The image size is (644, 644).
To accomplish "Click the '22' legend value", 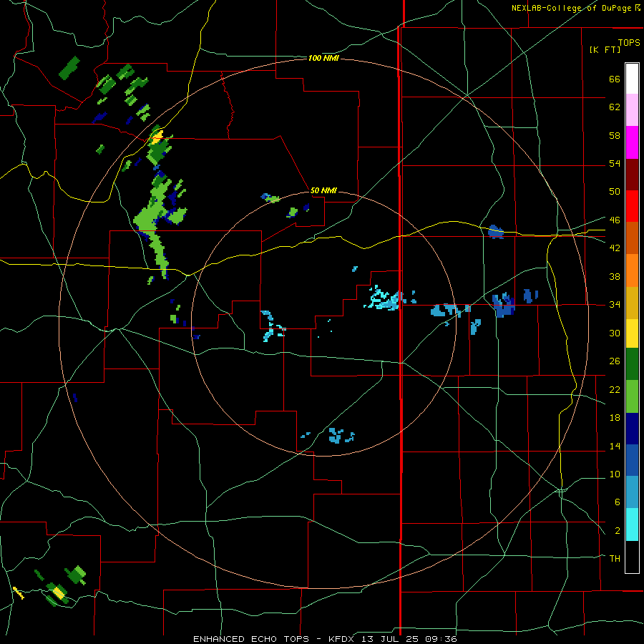I will [x=615, y=389].
